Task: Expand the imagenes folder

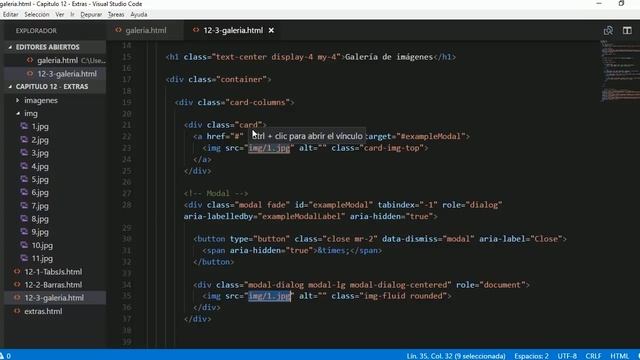Action: [41, 100]
